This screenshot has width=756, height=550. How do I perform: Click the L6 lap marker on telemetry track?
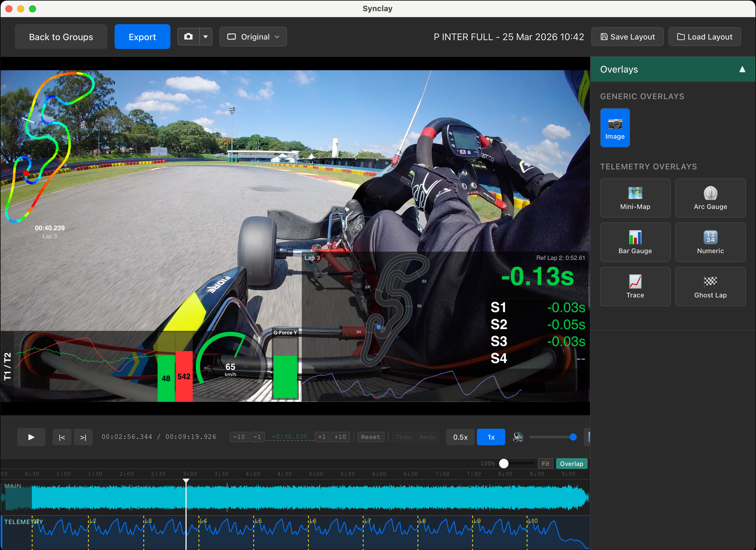(x=313, y=521)
